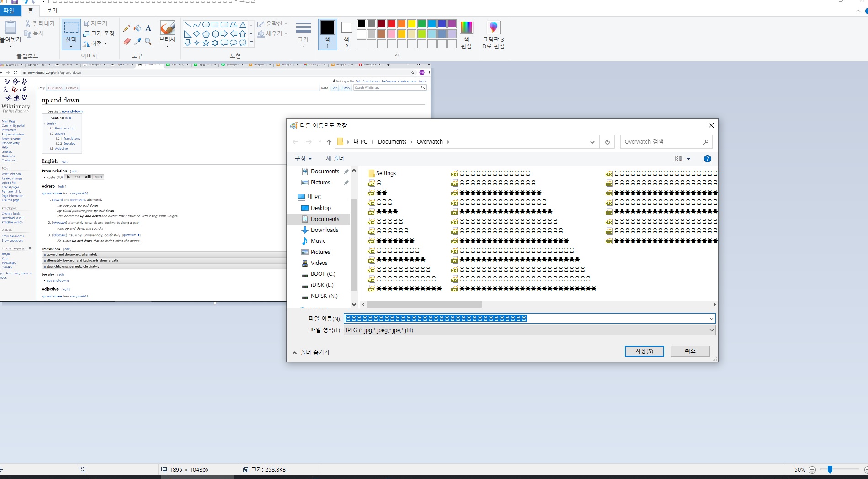This screenshot has width=868, height=479.
Task: Open Edit colors rainbow icon
Action: coord(466,27)
